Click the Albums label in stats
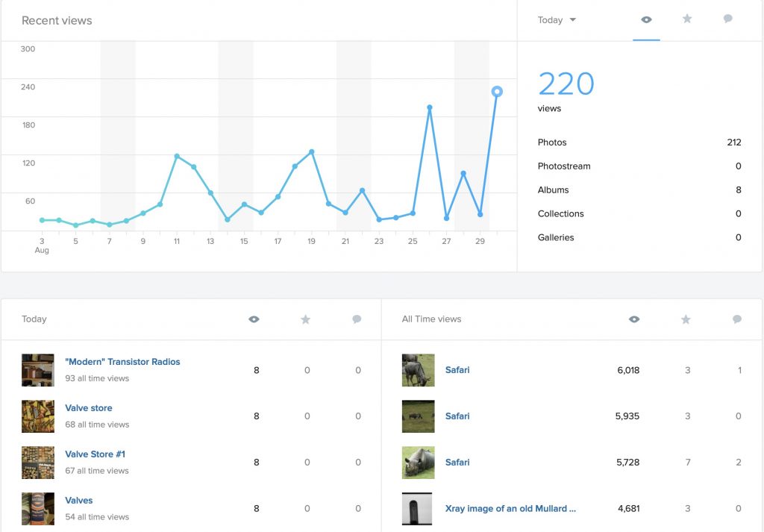This screenshot has height=532, width=764. coord(553,190)
